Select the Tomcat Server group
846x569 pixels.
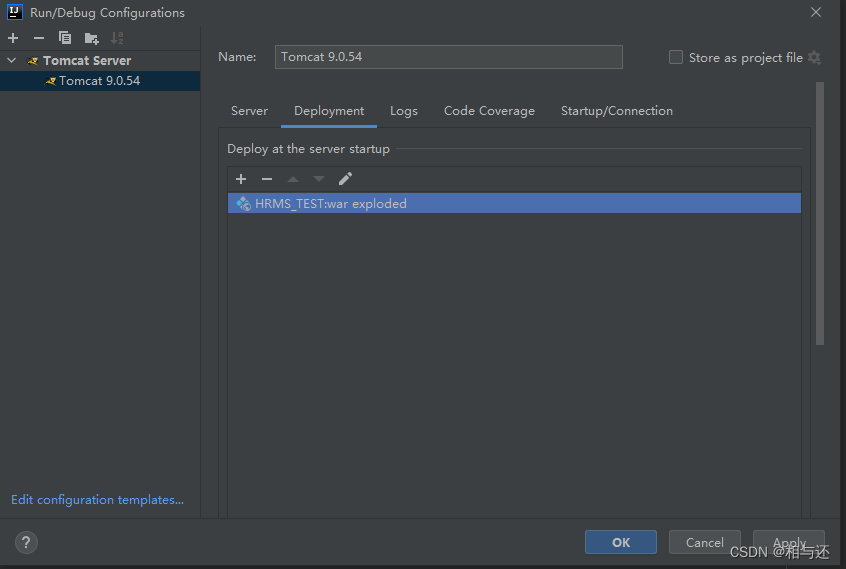(x=87, y=60)
